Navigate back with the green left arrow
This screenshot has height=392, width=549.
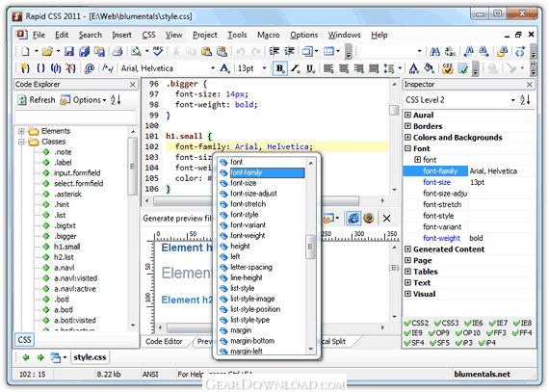click(x=26, y=357)
